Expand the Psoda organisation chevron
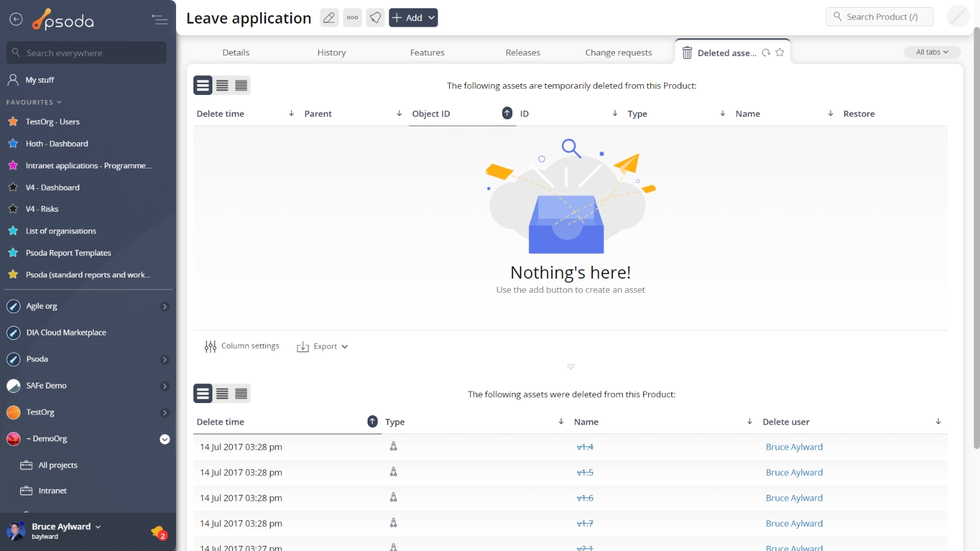This screenshot has width=980, height=551. (165, 360)
